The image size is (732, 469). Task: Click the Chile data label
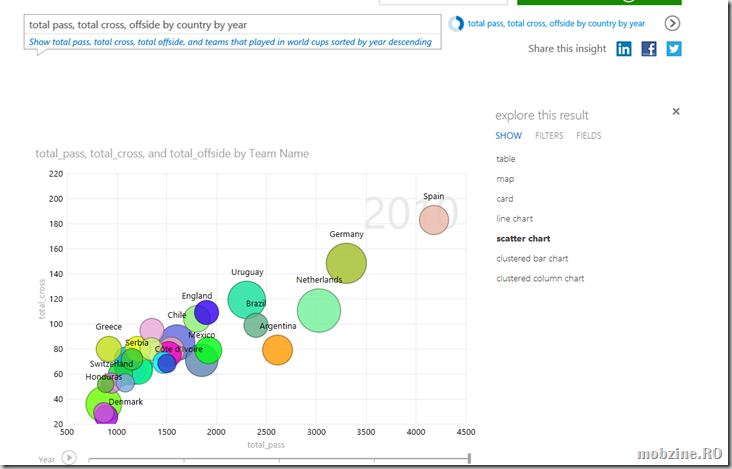(x=176, y=315)
